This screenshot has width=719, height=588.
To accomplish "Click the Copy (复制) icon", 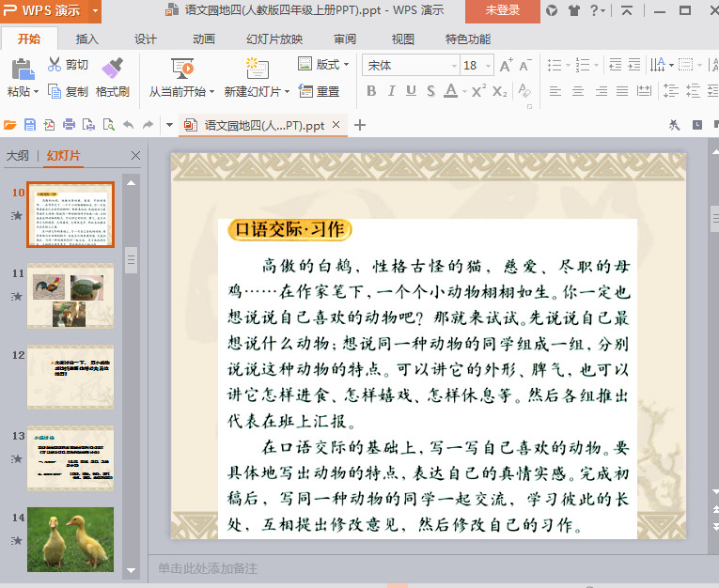I will coord(55,91).
